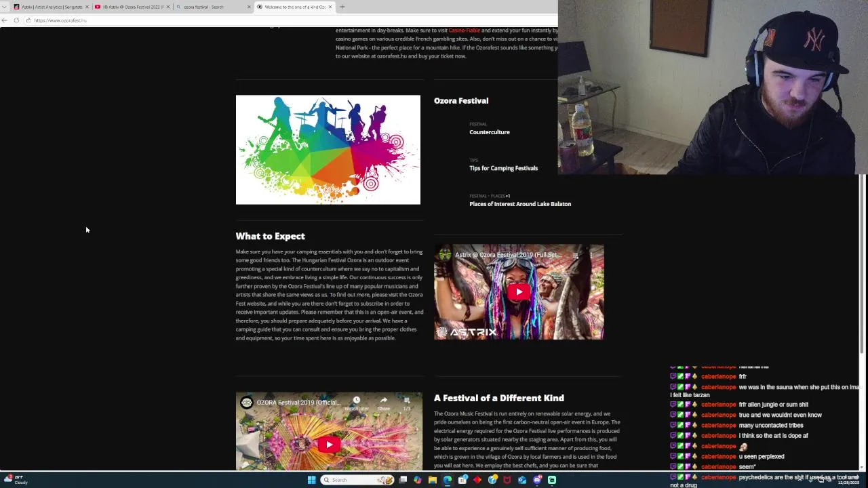
Task: Click the 'A Festival of a Different Kind' heading
Action: (499, 398)
